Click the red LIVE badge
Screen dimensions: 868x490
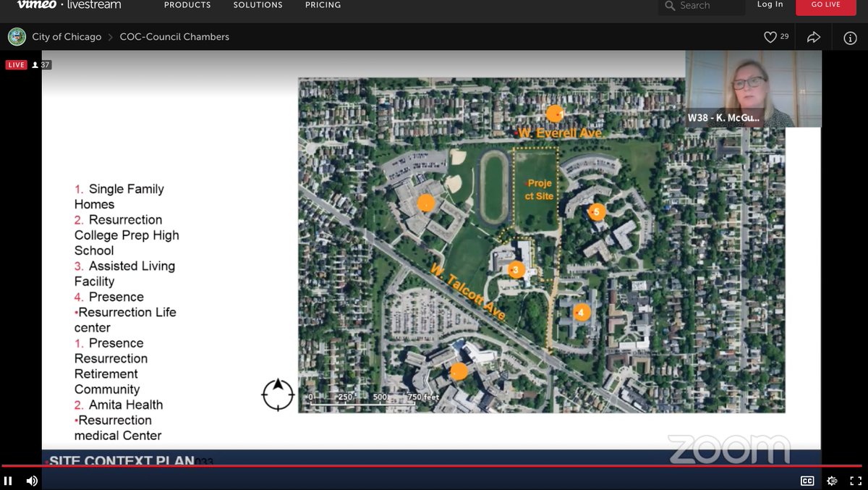click(16, 65)
